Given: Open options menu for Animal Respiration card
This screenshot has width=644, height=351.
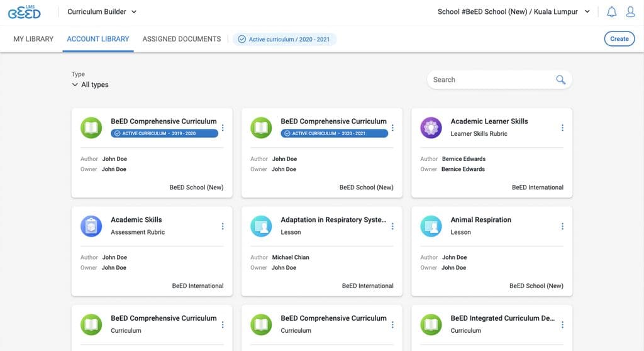Looking at the screenshot, I should pos(562,226).
